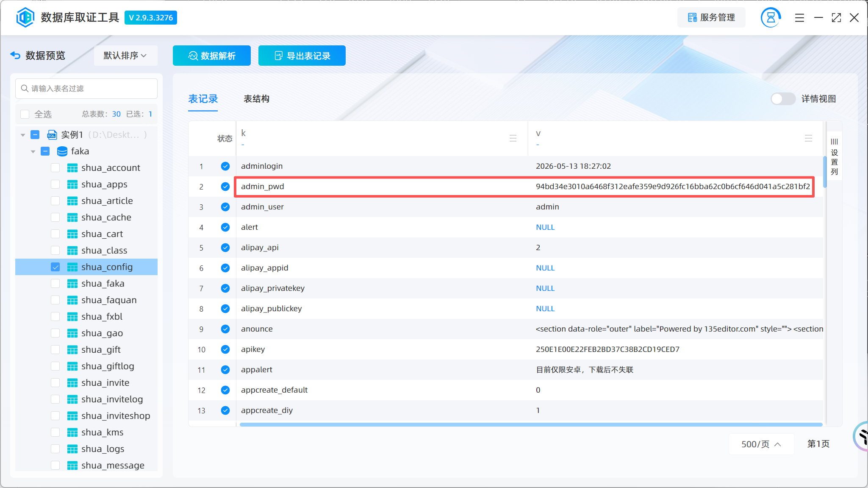Open the 500/页 page size dropdown
Screen dimensions: 868x488
click(761, 444)
